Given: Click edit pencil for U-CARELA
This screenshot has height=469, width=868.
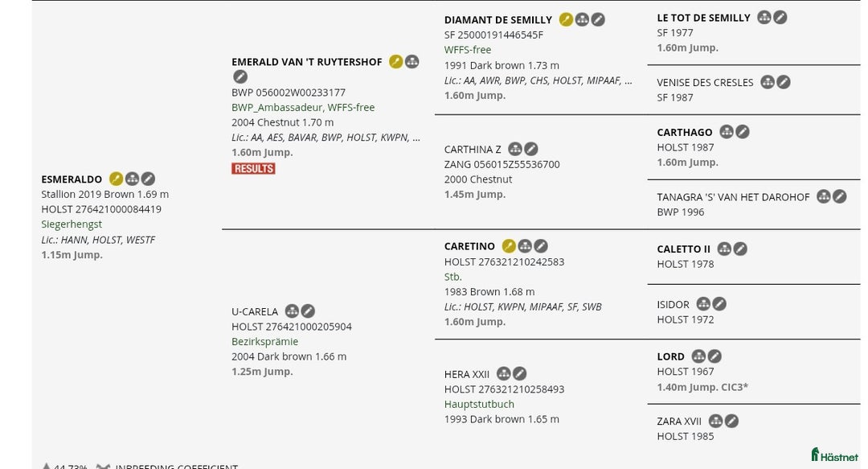Looking at the screenshot, I should (308, 311).
